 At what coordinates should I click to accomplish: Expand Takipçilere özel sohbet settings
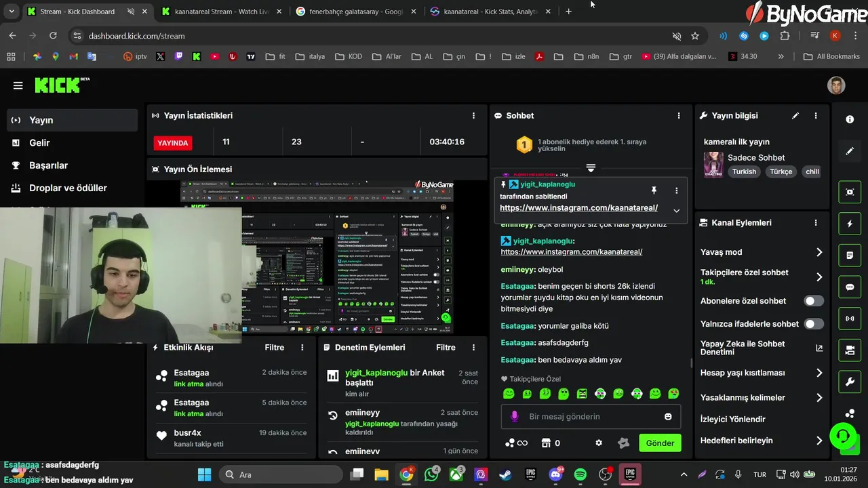pos(819,277)
